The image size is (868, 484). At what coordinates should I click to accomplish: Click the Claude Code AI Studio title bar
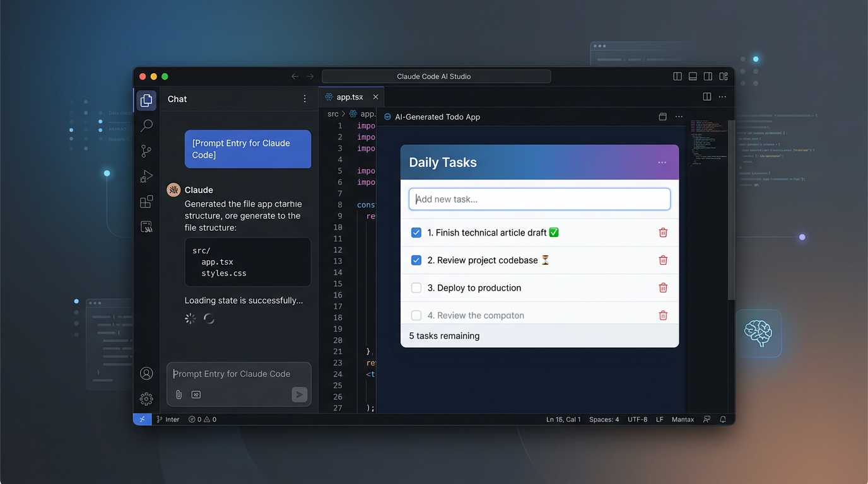point(435,76)
